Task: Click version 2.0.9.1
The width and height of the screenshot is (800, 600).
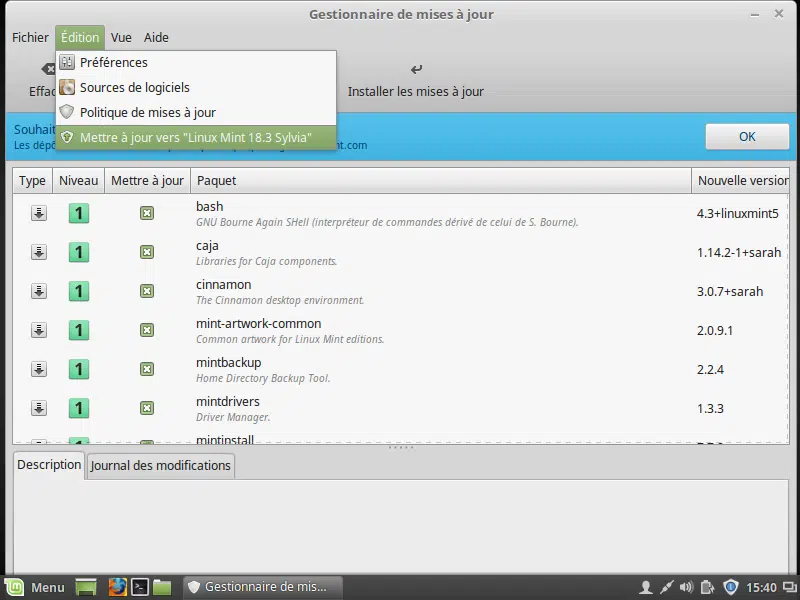Action: [x=715, y=331]
